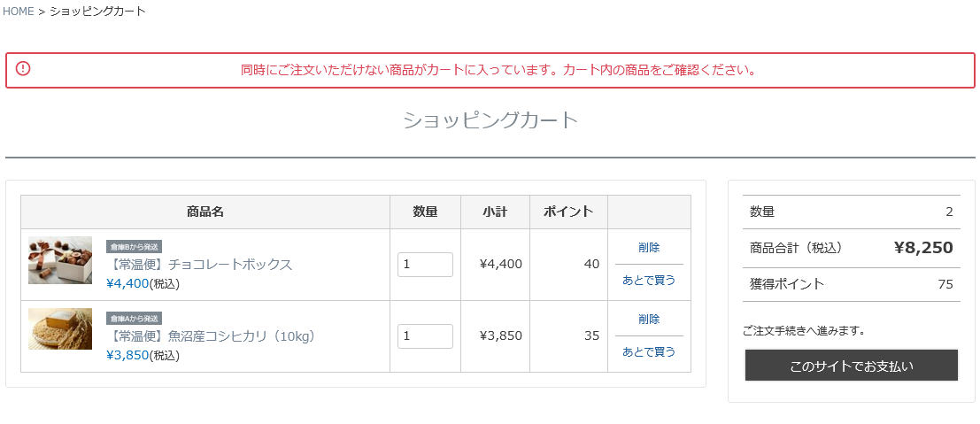Click the ショッピングカート breadcrumb text
The width and height of the screenshot is (980, 424).
point(97,12)
